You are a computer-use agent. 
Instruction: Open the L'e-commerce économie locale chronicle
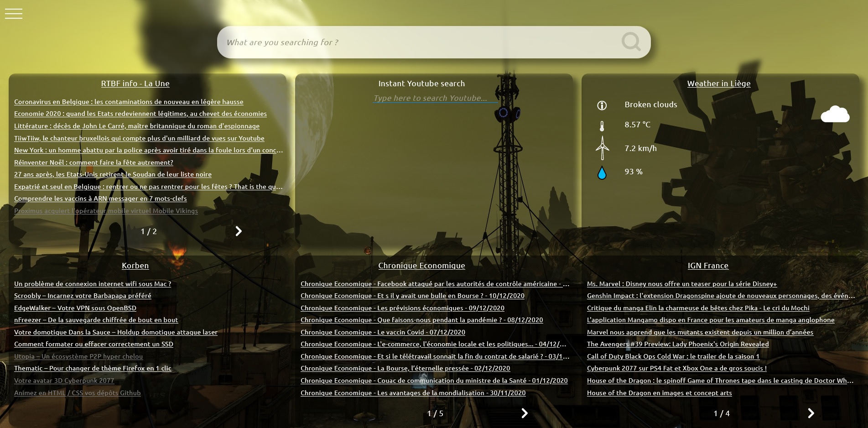433,344
